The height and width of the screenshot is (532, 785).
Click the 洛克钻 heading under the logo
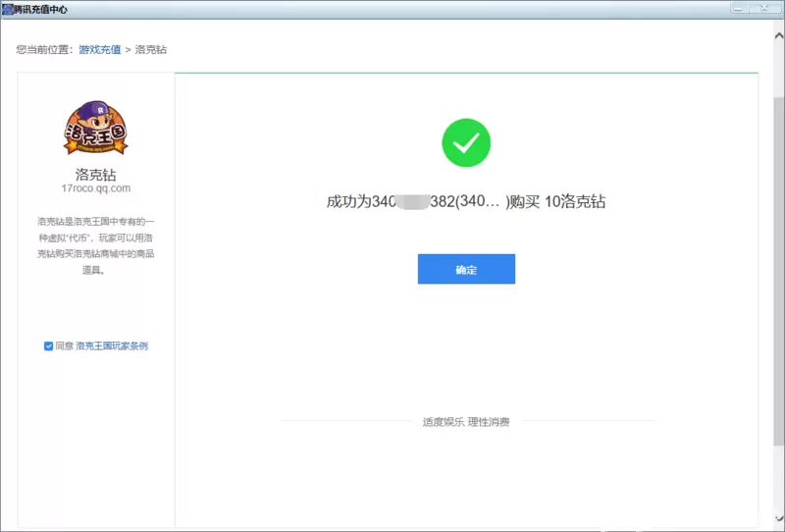pos(95,175)
